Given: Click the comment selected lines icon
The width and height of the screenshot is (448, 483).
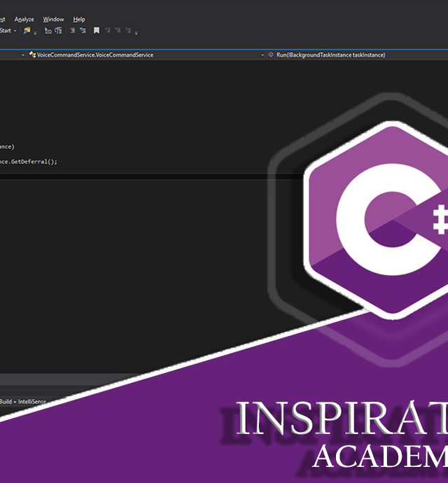Looking at the screenshot, I should click(72, 30).
